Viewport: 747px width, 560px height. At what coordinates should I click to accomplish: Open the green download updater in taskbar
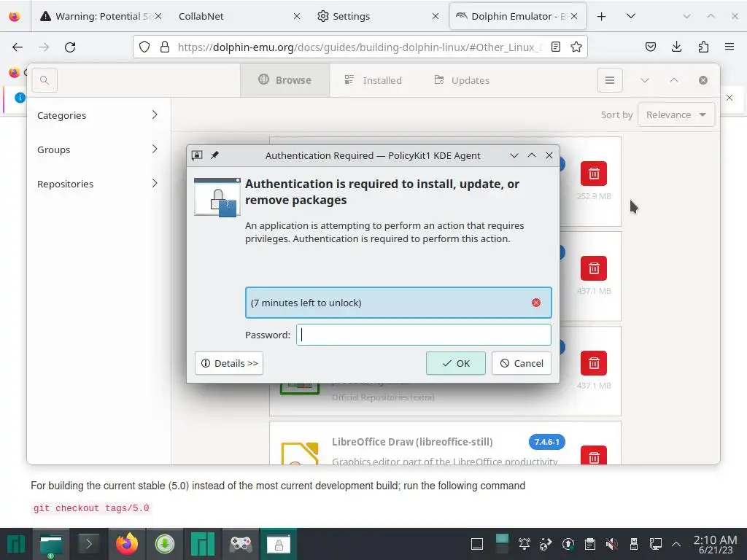pos(165,544)
